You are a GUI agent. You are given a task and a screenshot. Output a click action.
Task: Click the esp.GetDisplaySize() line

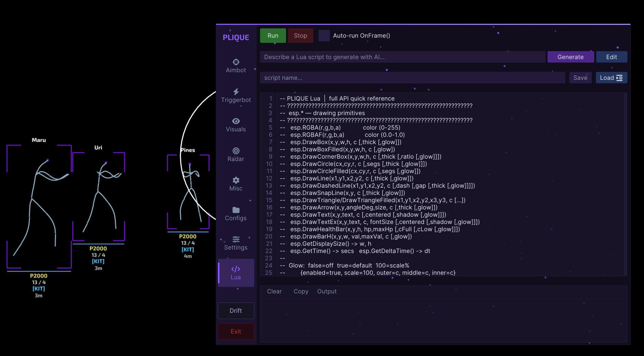coord(325,244)
